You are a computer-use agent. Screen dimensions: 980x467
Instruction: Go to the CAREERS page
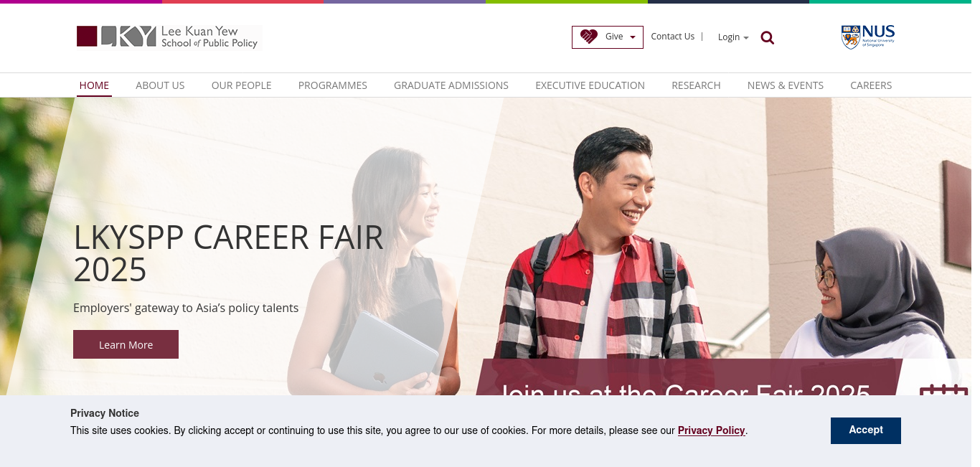871,85
